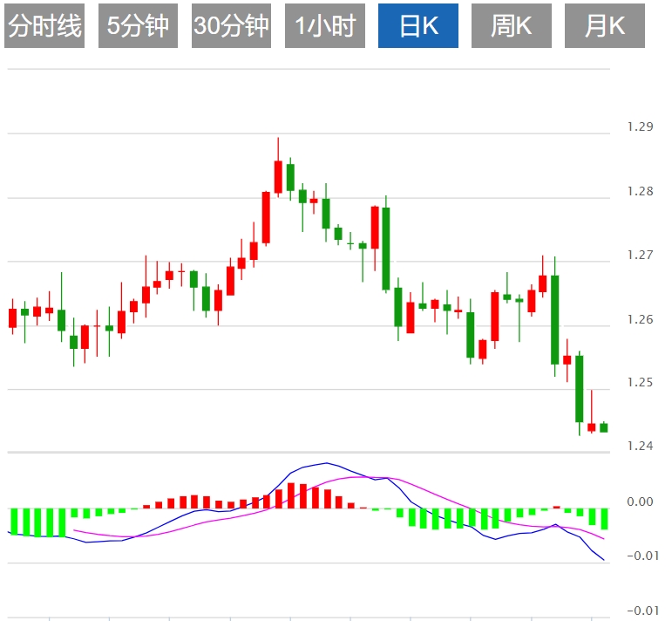Open the 30分钟 interval tab

[231, 26]
